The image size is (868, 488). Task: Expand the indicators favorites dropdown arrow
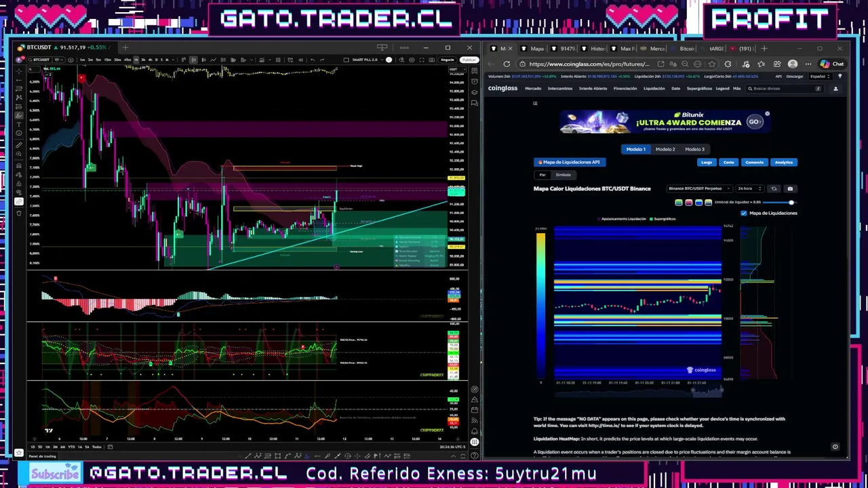270,60
